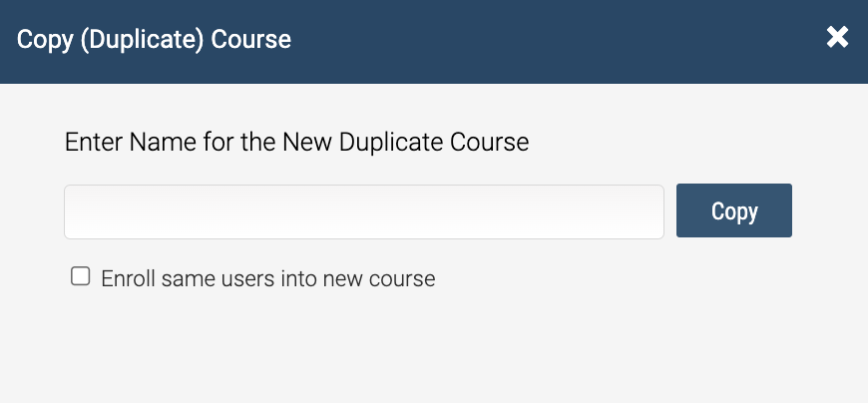Focus the new duplicate course name field

coord(364,212)
